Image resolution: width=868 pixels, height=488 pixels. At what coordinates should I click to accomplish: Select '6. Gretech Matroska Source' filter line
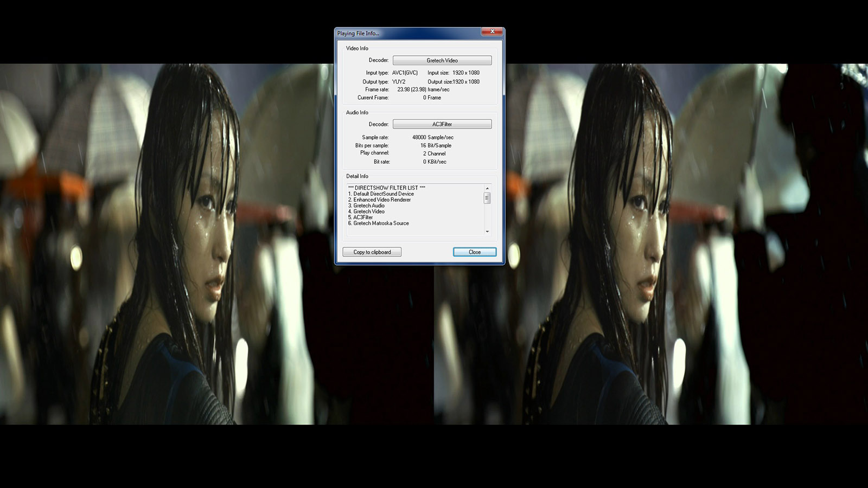click(379, 223)
